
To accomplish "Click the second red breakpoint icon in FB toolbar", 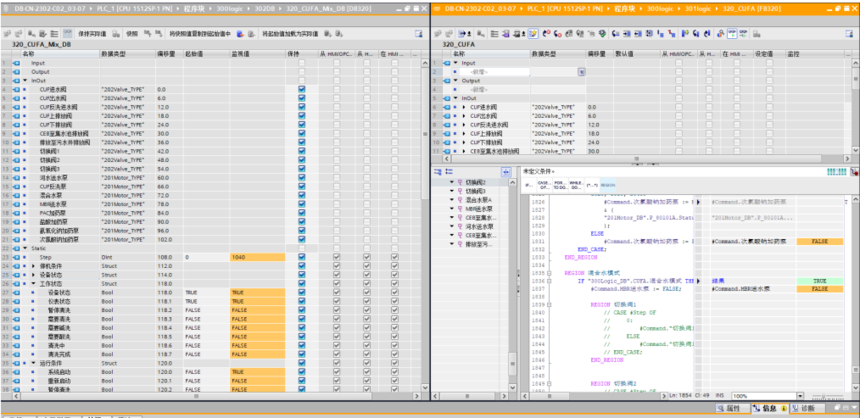I will (x=557, y=34).
